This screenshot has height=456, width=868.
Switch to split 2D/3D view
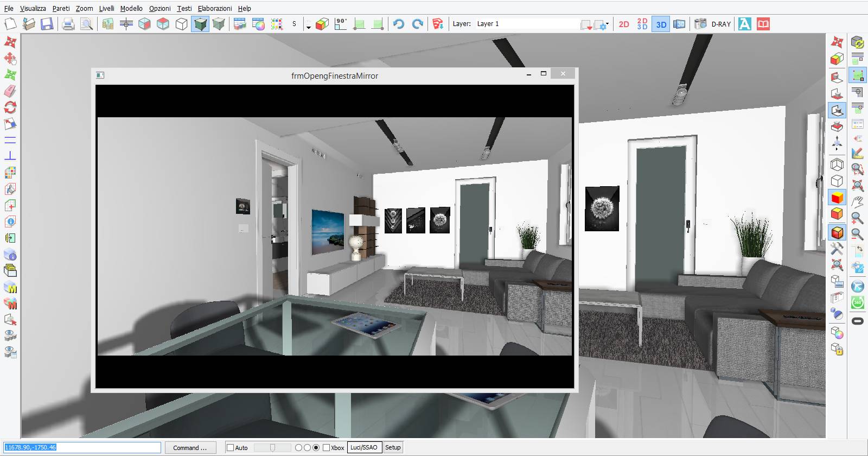(642, 24)
